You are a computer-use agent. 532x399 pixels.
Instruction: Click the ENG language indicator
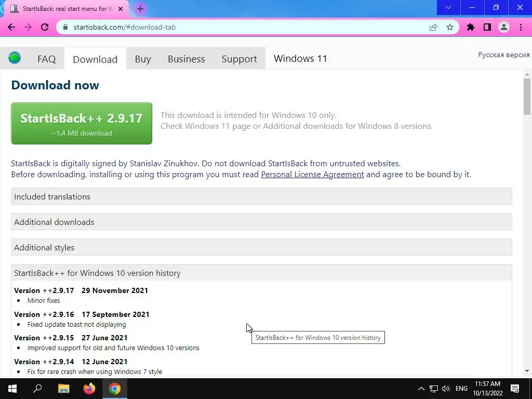pos(461,389)
